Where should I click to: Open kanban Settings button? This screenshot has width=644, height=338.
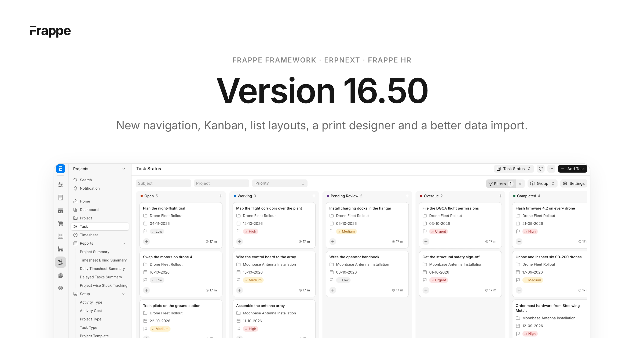(574, 183)
